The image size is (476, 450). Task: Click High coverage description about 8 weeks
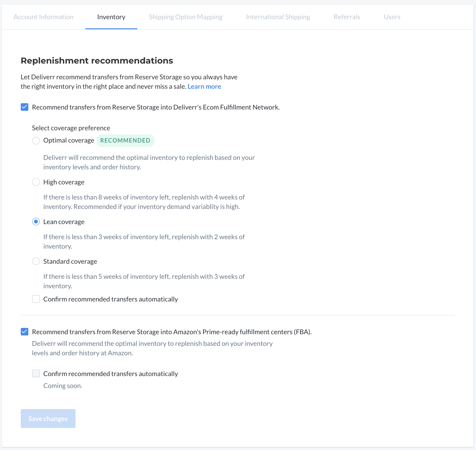point(144,202)
